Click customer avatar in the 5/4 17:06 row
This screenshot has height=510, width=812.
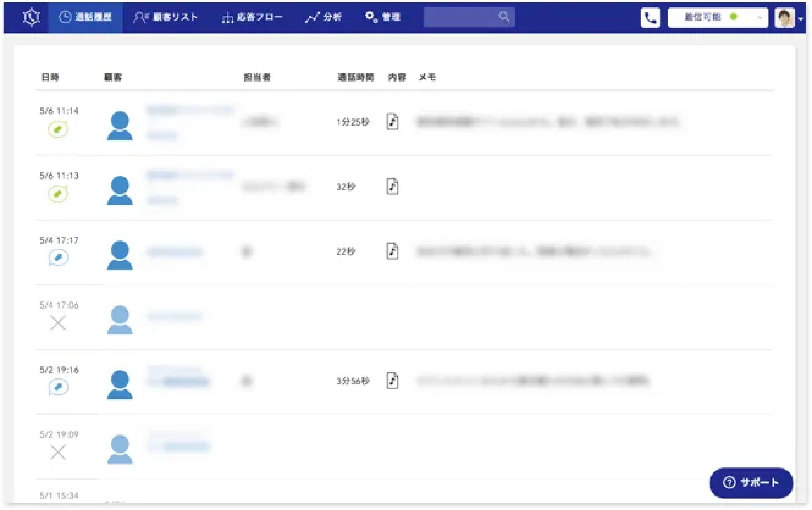point(120,320)
